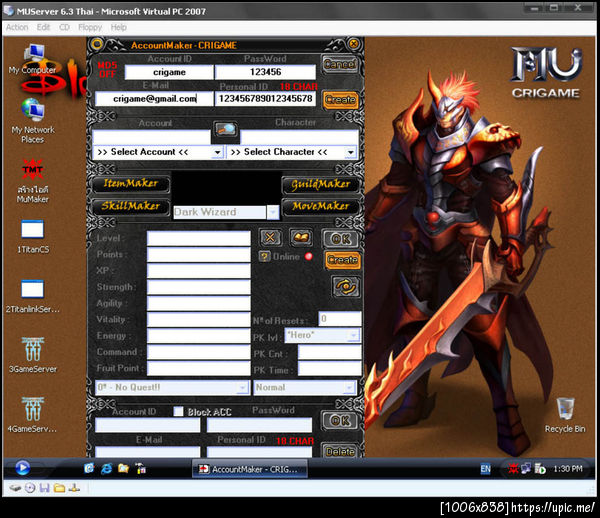This screenshot has width=600, height=518.
Task: Click the hard disk icon in Virtual PC status bar
Action: (x=15, y=488)
